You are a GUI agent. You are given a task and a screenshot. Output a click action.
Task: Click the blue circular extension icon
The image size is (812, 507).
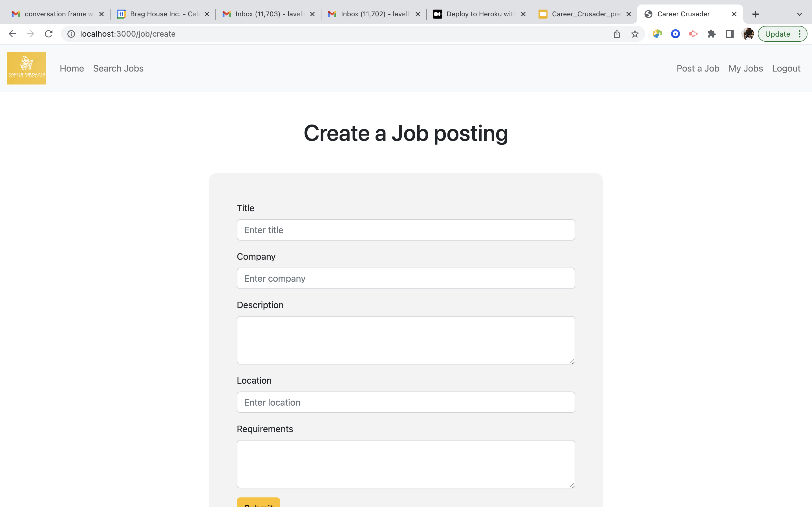676,34
